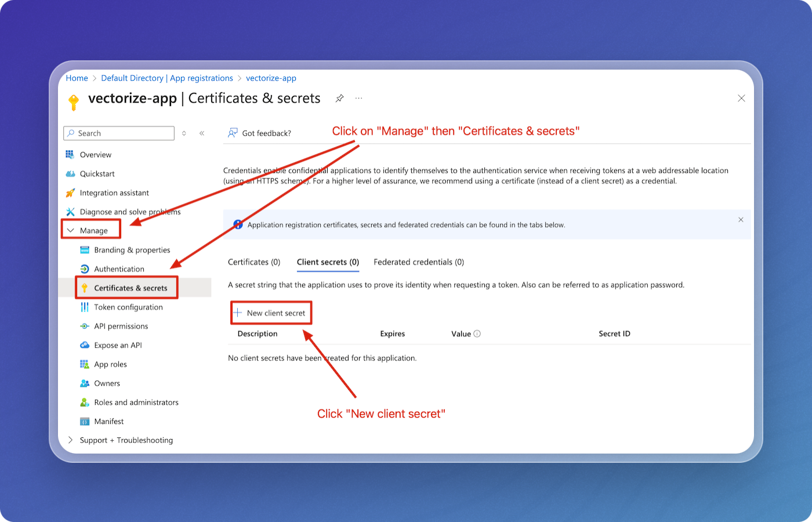Click the Expose an API cloud icon
This screenshot has height=522, width=812.
(x=85, y=345)
